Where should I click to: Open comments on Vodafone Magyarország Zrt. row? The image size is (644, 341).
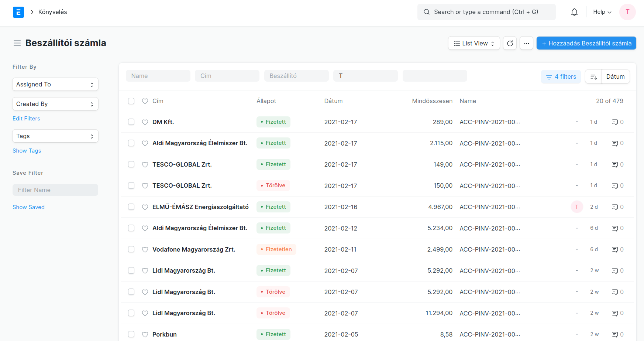click(x=614, y=250)
